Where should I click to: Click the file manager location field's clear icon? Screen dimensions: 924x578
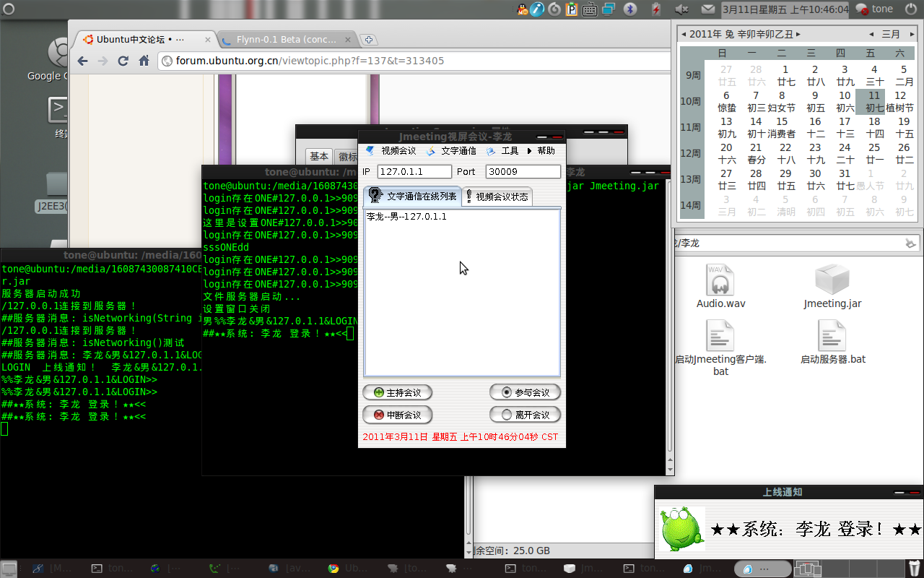click(911, 243)
